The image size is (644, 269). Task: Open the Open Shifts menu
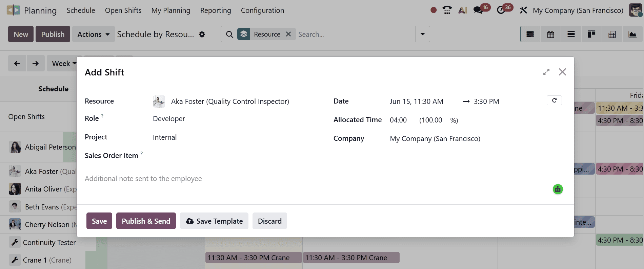click(123, 10)
